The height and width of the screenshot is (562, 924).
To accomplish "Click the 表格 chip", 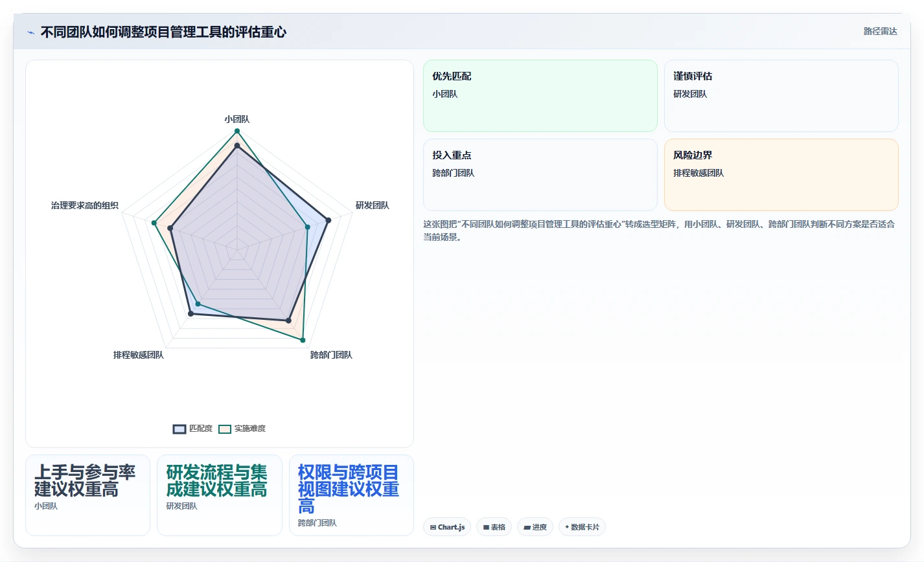I will (x=494, y=527).
